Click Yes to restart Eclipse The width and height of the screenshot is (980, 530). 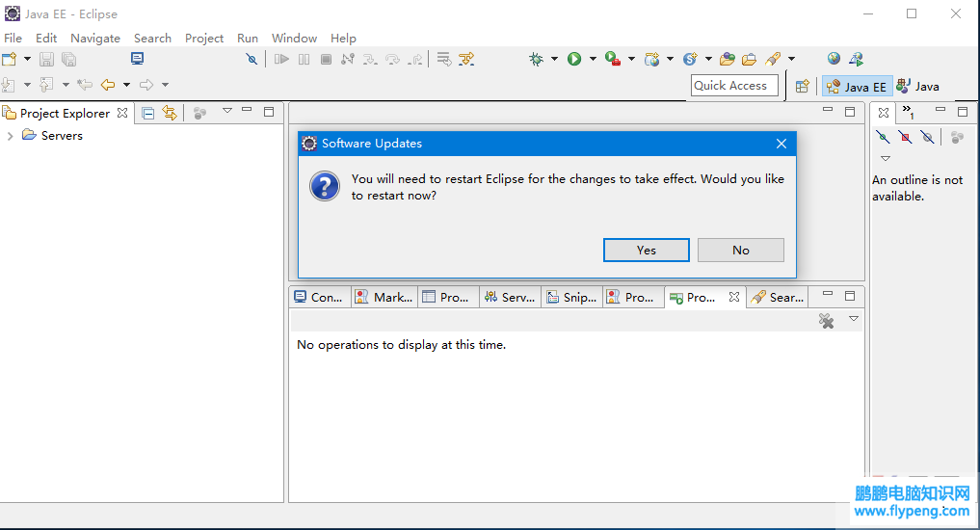[x=647, y=250]
